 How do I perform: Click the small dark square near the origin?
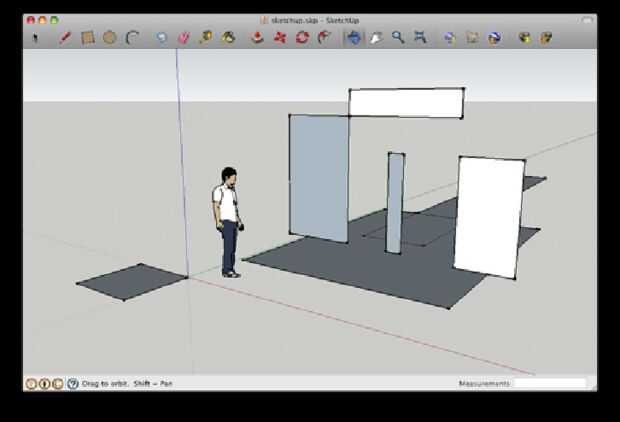[132, 282]
